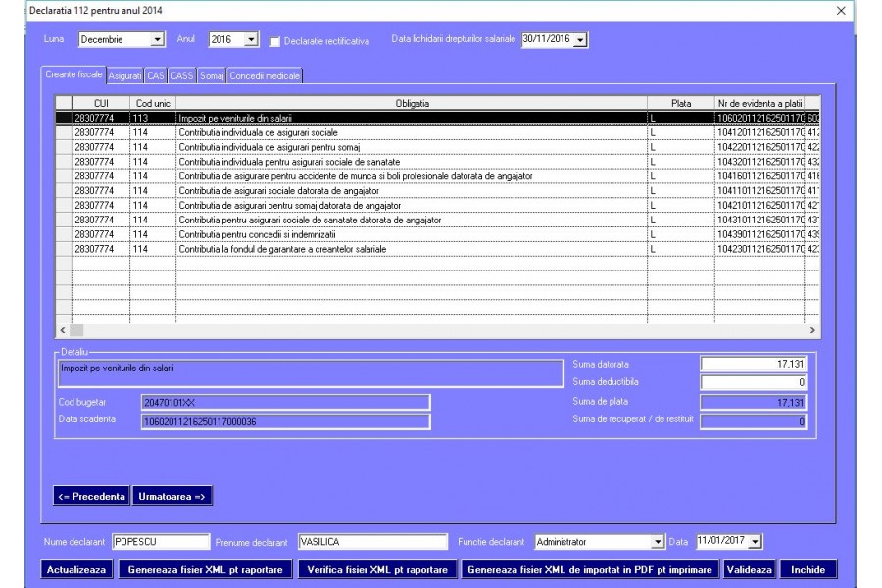This screenshot has height=588, width=882.
Task: Click the Data scadenta field
Action: pyautogui.click(x=286, y=421)
